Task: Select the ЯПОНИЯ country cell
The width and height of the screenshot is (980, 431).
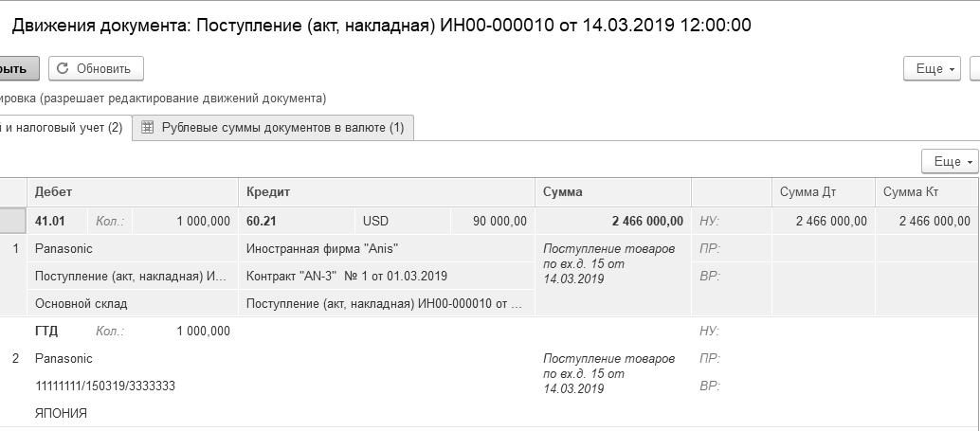Action: [x=61, y=414]
